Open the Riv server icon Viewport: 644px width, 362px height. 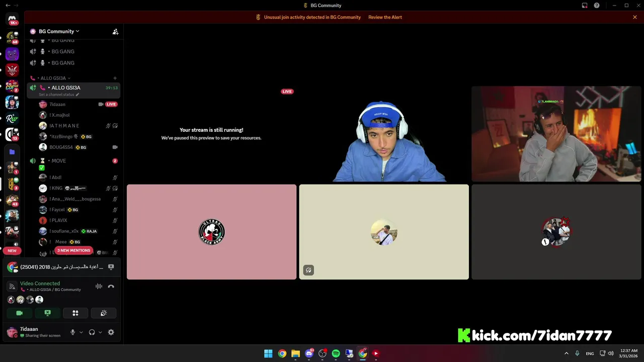tap(12, 119)
